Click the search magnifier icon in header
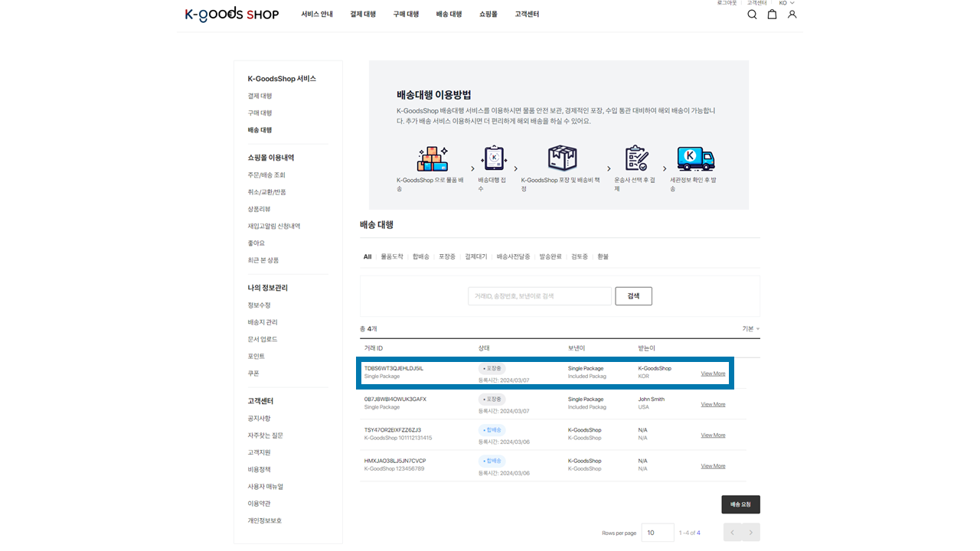980x551 pixels. point(752,15)
